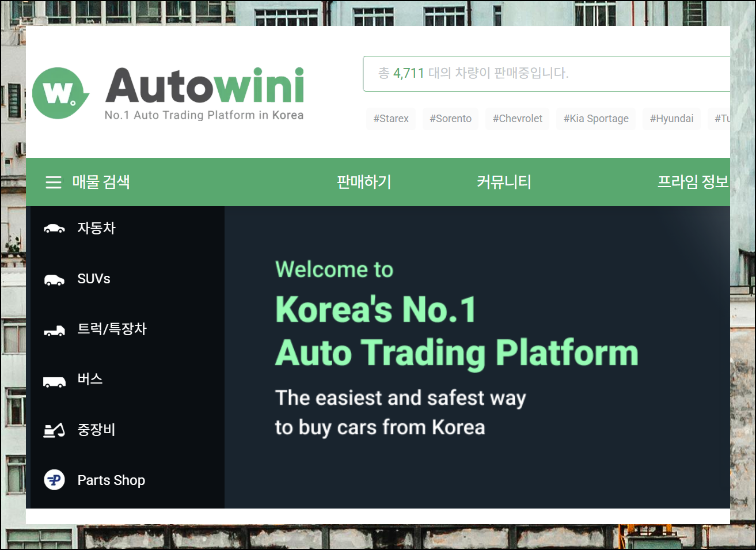Click the truck icon for 트럭/특장차
This screenshot has height=550, width=756.
pos(54,330)
